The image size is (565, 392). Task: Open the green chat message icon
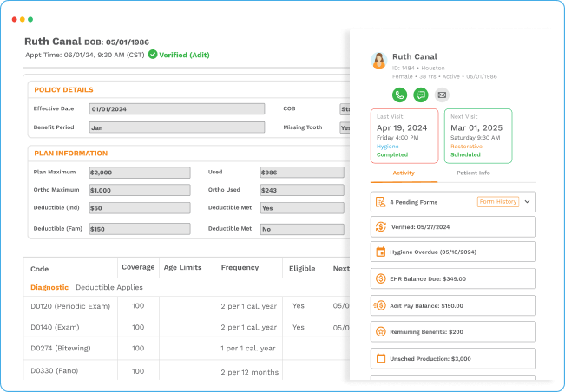point(421,95)
